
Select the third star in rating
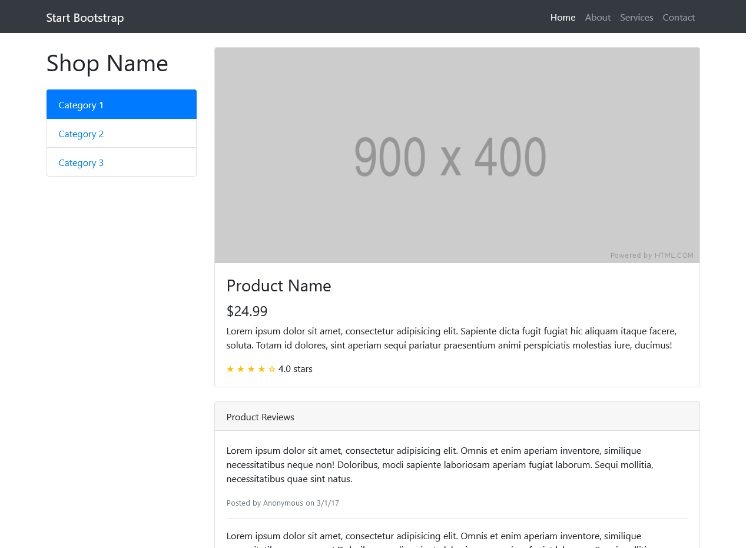tap(251, 369)
